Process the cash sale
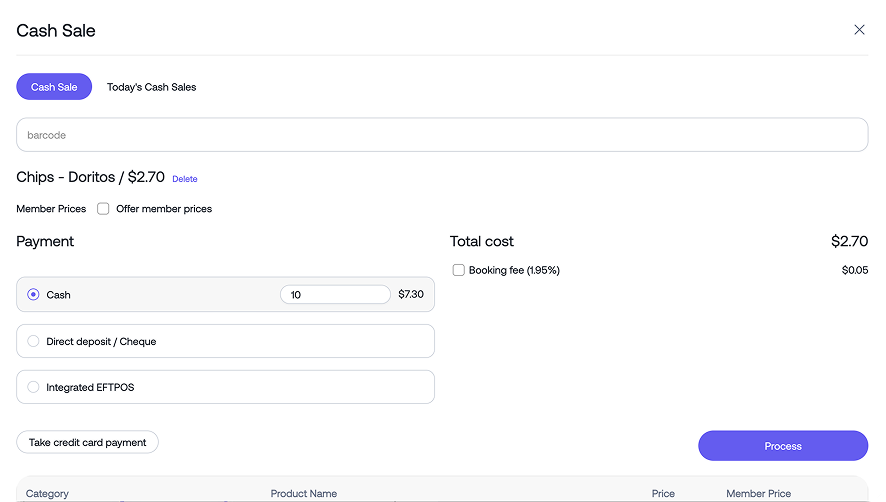This screenshot has width=886, height=502. click(783, 446)
